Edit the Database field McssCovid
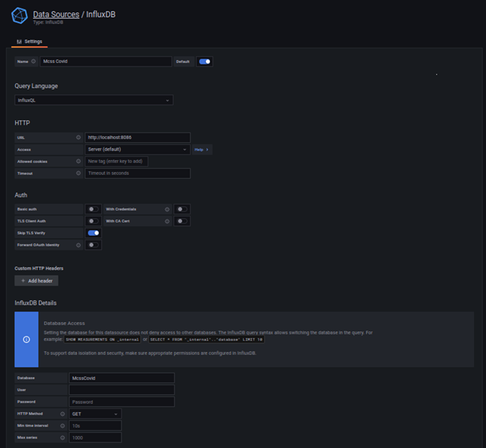 [x=122, y=378]
